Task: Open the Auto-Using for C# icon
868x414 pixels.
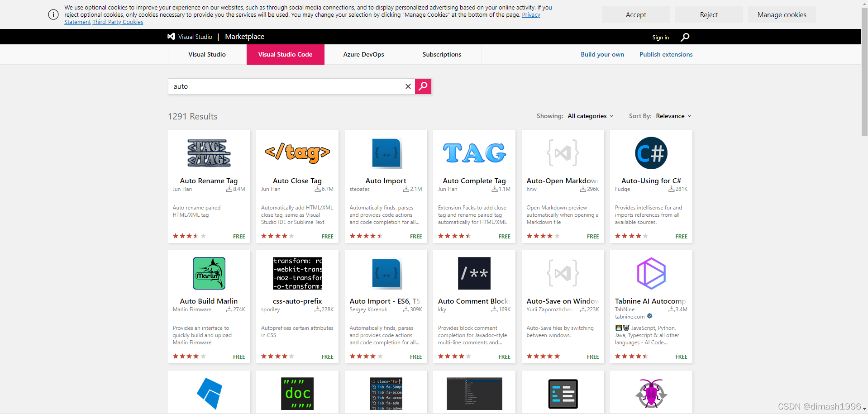Action: click(651, 153)
